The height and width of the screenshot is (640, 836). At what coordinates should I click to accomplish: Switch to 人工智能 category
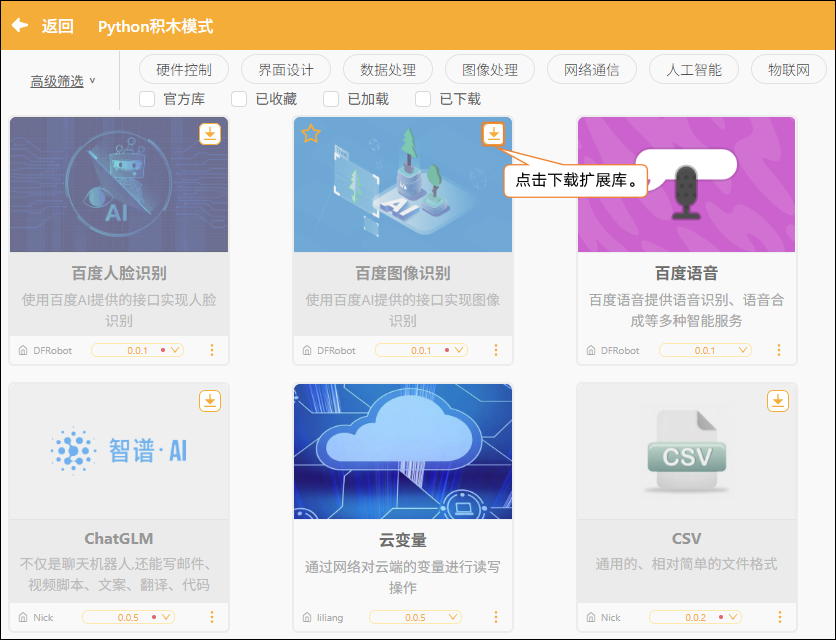click(x=694, y=69)
